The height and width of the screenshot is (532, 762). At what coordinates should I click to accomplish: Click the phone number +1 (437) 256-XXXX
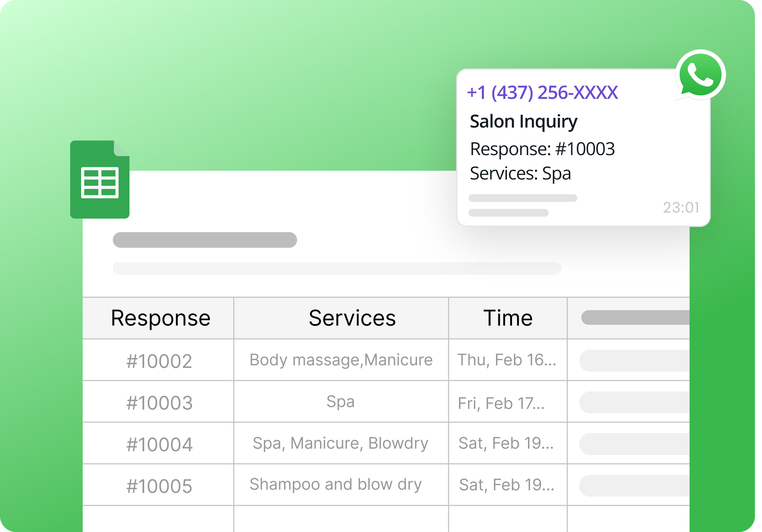coord(542,93)
